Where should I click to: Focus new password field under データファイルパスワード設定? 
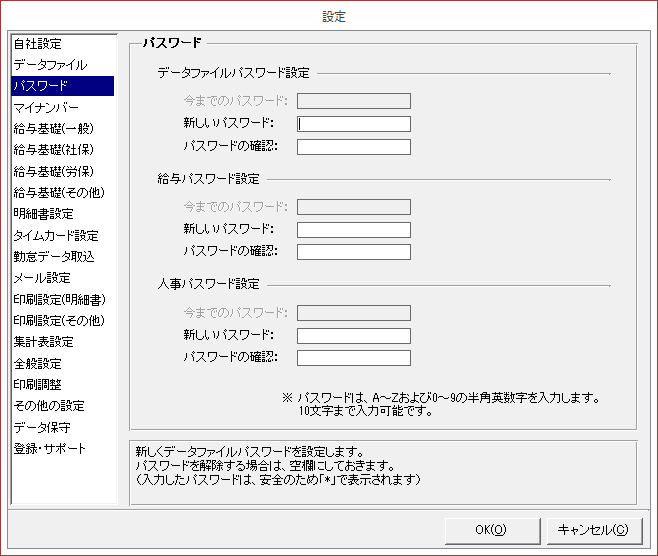tap(354, 124)
